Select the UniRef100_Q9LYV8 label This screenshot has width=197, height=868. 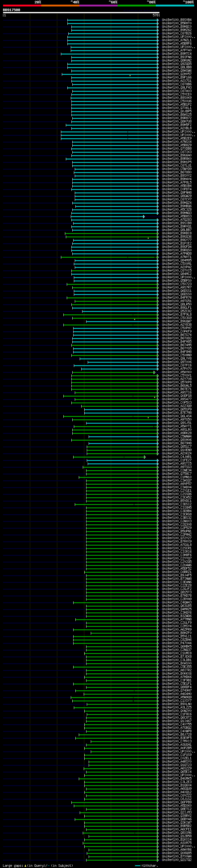click(x=177, y=358)
